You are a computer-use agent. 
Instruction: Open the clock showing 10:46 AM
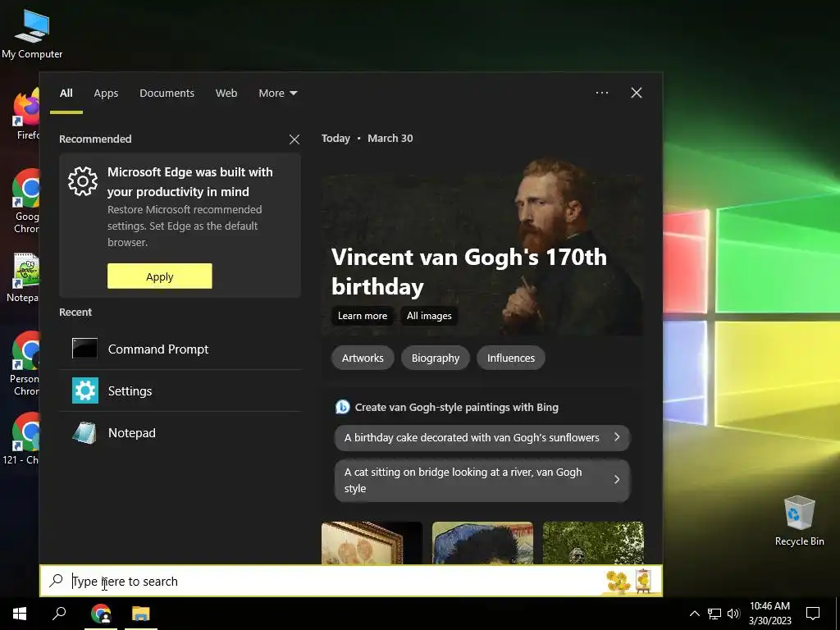[769, 614]
